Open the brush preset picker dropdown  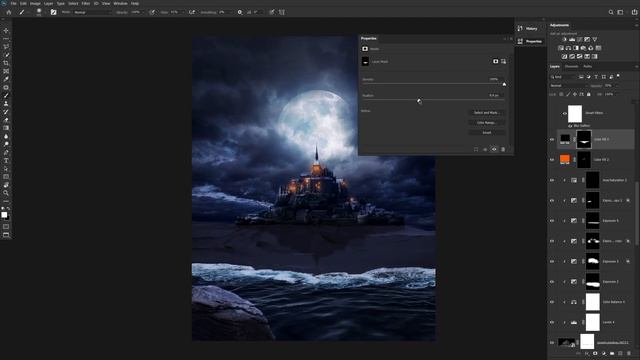[x=39, y=12]
